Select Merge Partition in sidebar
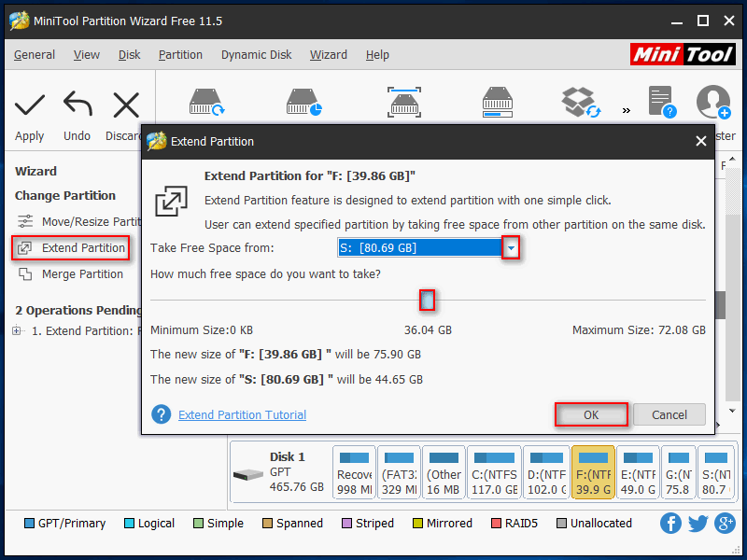Screen dimensions: 747x560 pos(71,274)
